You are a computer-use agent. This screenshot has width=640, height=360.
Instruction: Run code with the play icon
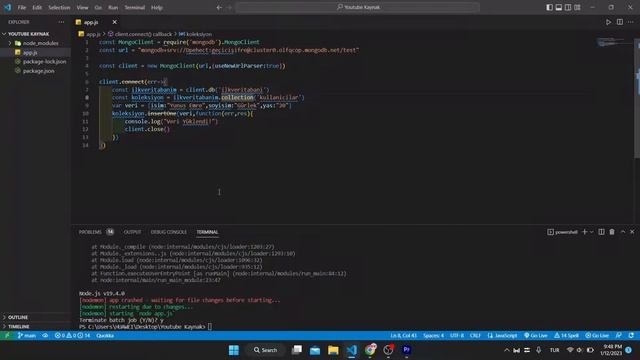[x=608, y=22]
